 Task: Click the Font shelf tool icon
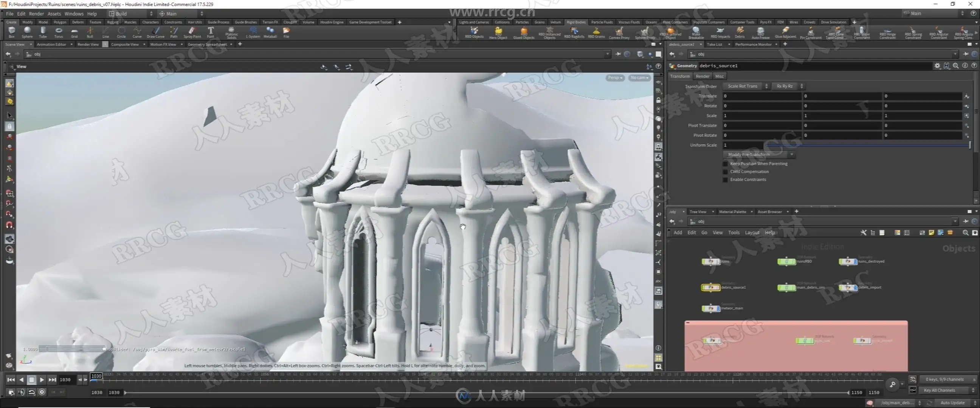[210, 31]
